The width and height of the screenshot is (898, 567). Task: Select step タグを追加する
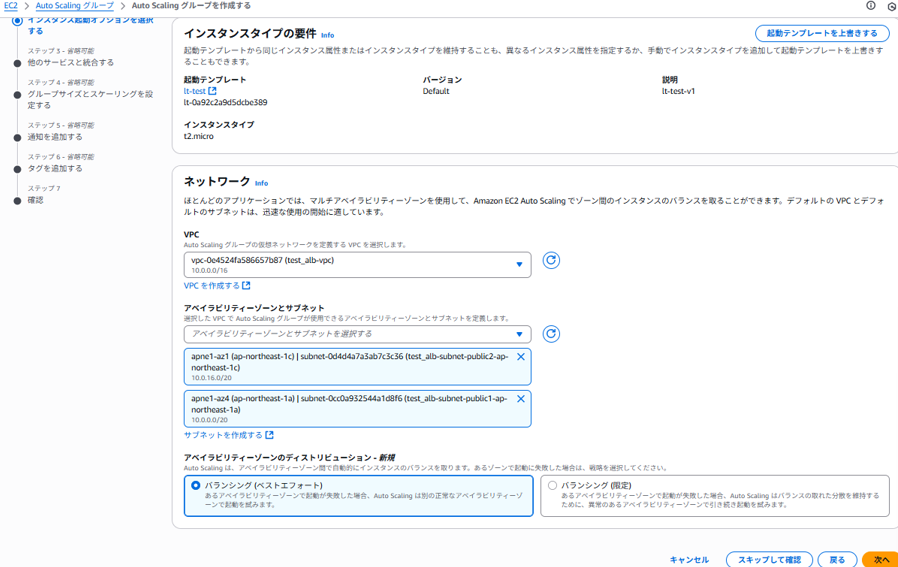[x=55, y=168]
